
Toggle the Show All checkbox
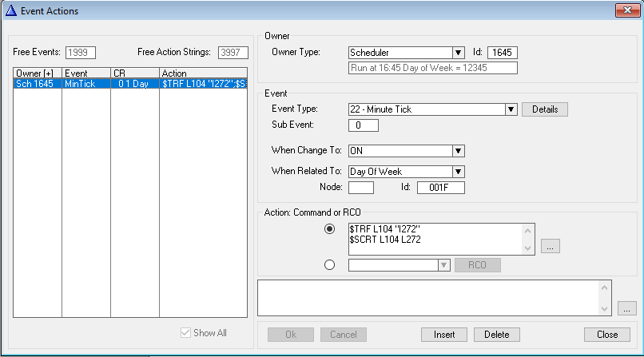[185, 333]
